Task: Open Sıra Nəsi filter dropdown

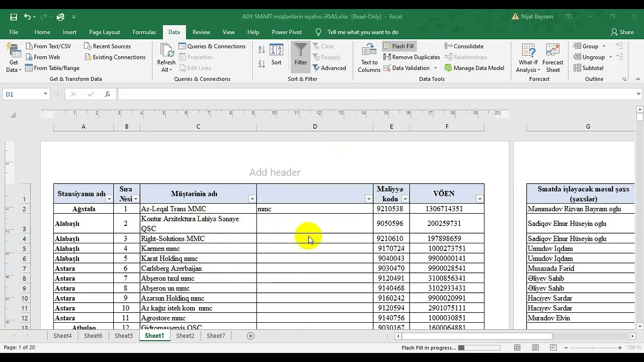Action: pos(135,199)
